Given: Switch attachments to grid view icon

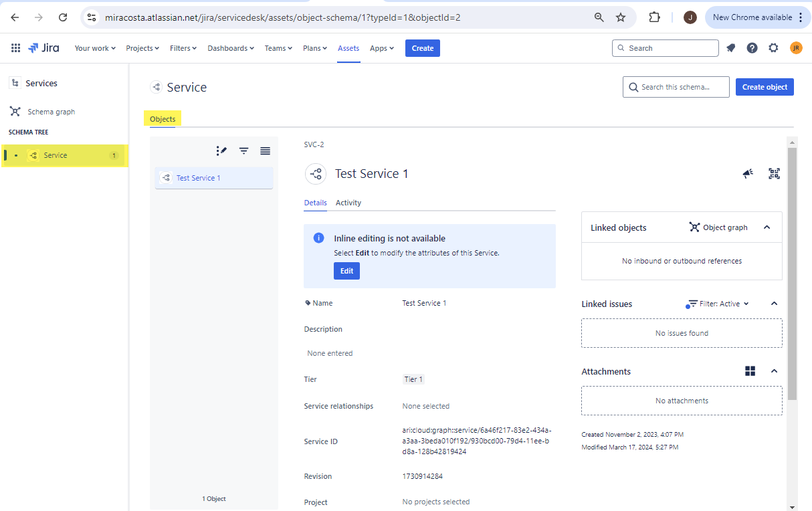Looking at the screenshot, I should click(x=750, y=371).
